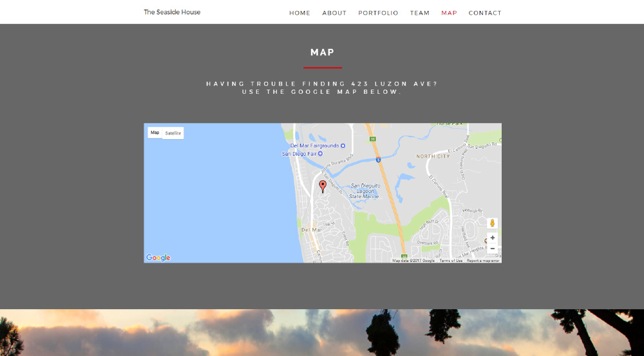Open the Contact section
The image size is (644, 356).
tap(485, 13)
